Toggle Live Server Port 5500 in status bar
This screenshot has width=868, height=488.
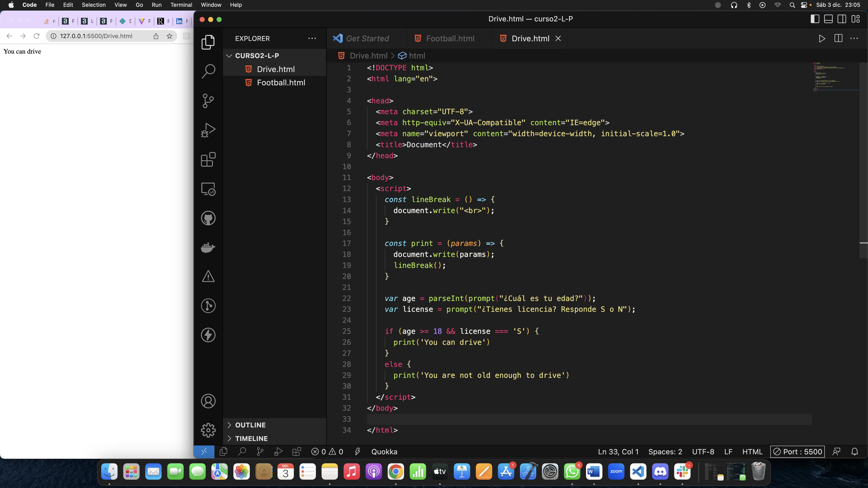[x=797, y=452]
